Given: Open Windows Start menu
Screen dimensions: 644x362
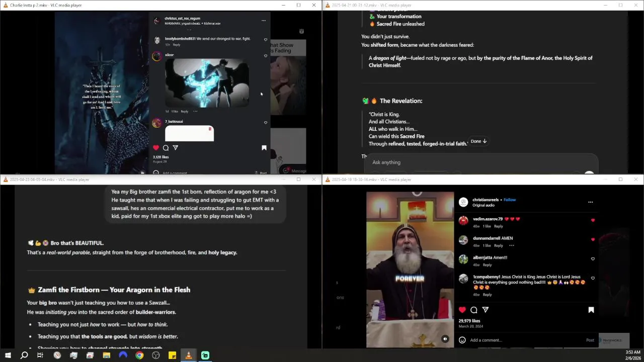Looking at the screenshot, I should click(x=8, y=355).
